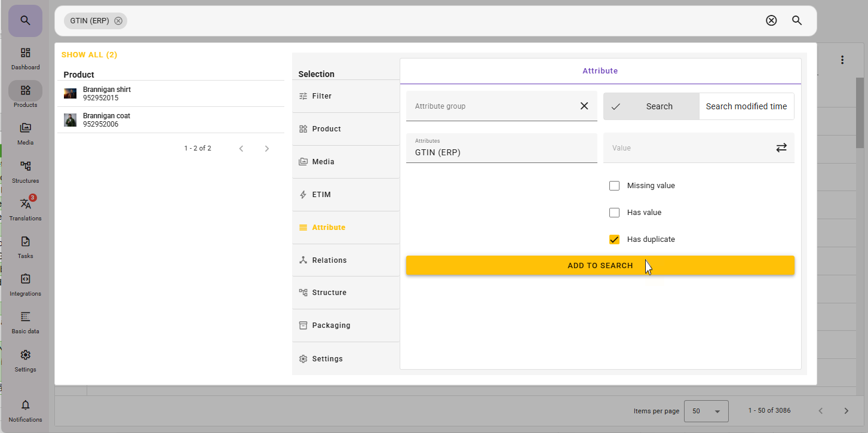The height and width of the screenshot is (433, 868).
Task: Clear search with circled X icon
Action: pos(771,21)
